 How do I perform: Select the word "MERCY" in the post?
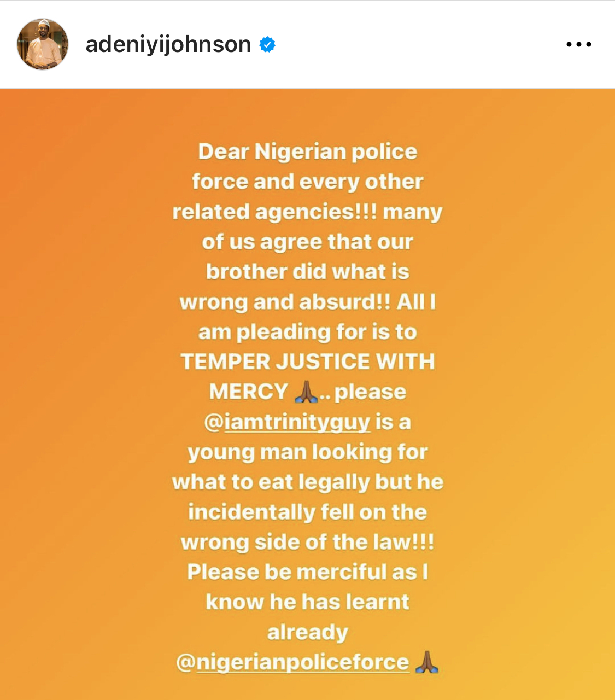coord(249,392)
